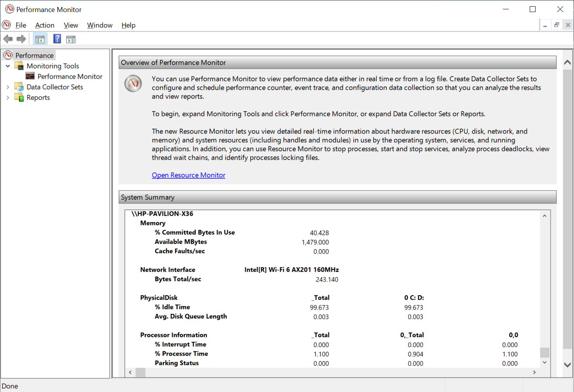Click the value 40.428
The image size is (574, 392).
(319, 233)
